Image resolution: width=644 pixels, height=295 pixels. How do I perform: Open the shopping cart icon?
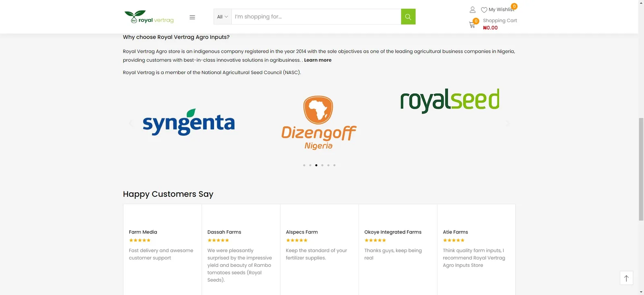(x=472, y=25)
